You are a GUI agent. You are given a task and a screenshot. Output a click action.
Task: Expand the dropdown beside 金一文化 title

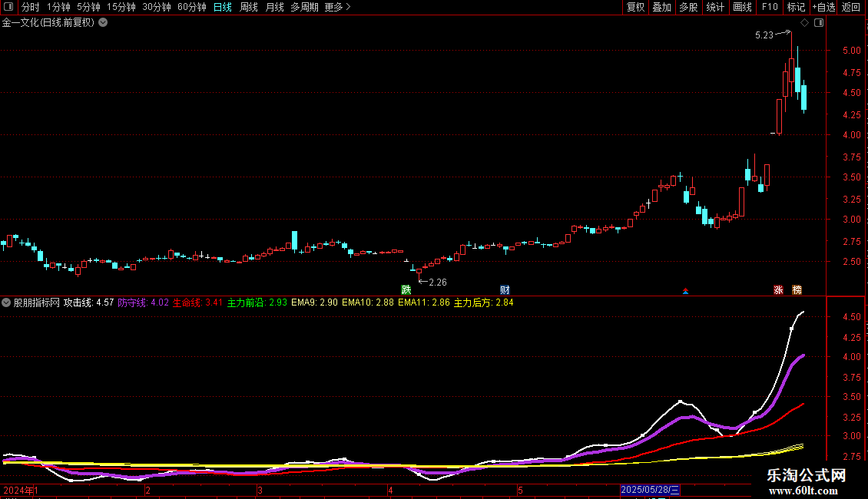[x=103, y=23]
